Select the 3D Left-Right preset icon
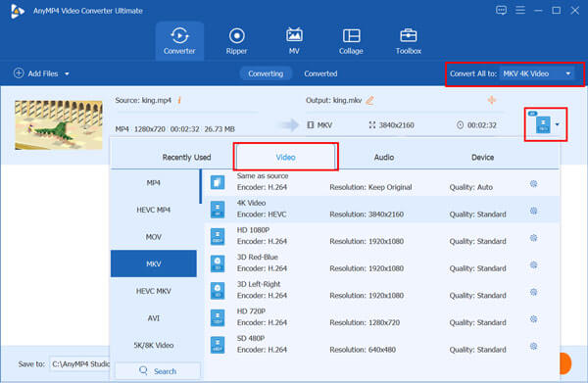 pyautogui.click(x=218, y=291)
